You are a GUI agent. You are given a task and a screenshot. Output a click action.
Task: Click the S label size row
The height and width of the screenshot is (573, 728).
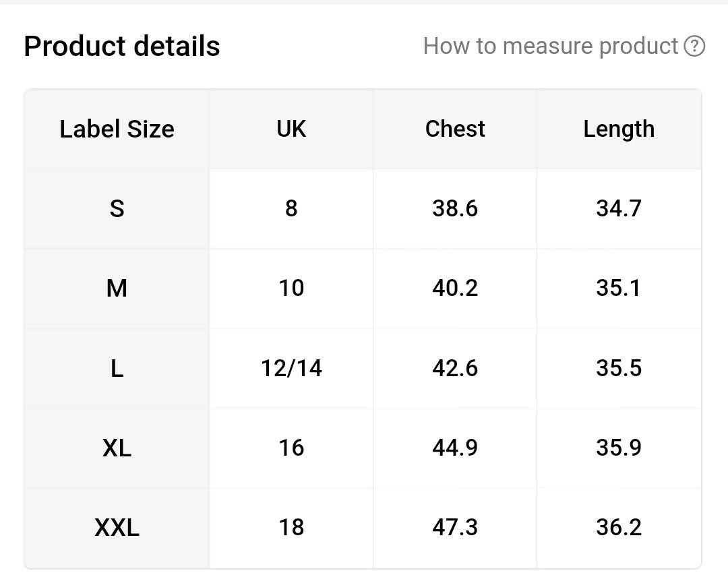point(117,208)
